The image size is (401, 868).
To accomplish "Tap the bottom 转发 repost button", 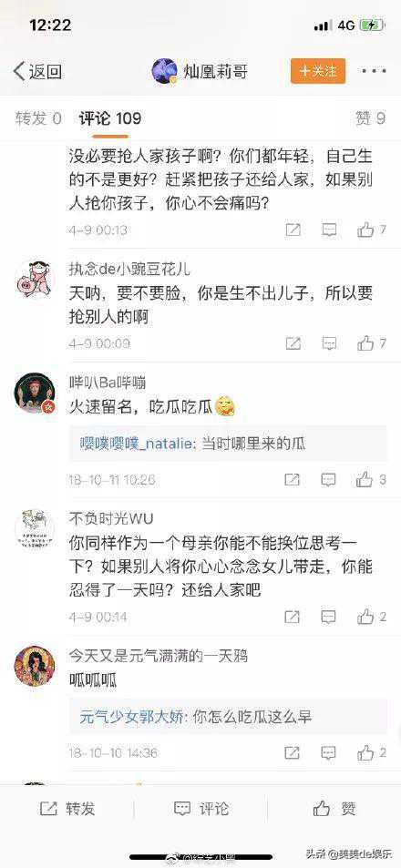I will coord(67,809).
